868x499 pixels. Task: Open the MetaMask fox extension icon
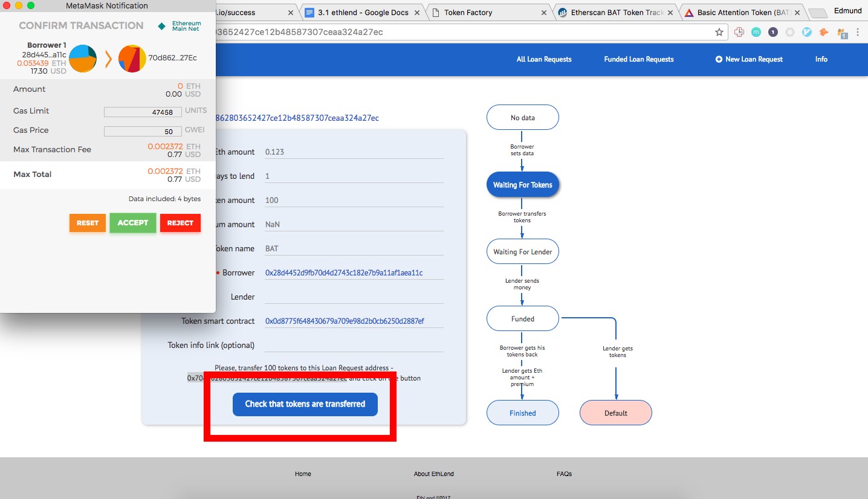(823, 32)
